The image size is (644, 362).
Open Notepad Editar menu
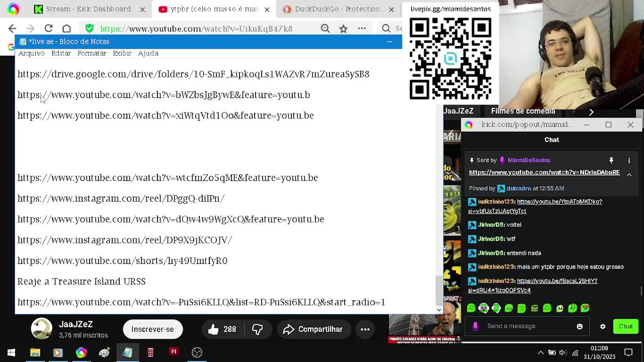[61, 53]
